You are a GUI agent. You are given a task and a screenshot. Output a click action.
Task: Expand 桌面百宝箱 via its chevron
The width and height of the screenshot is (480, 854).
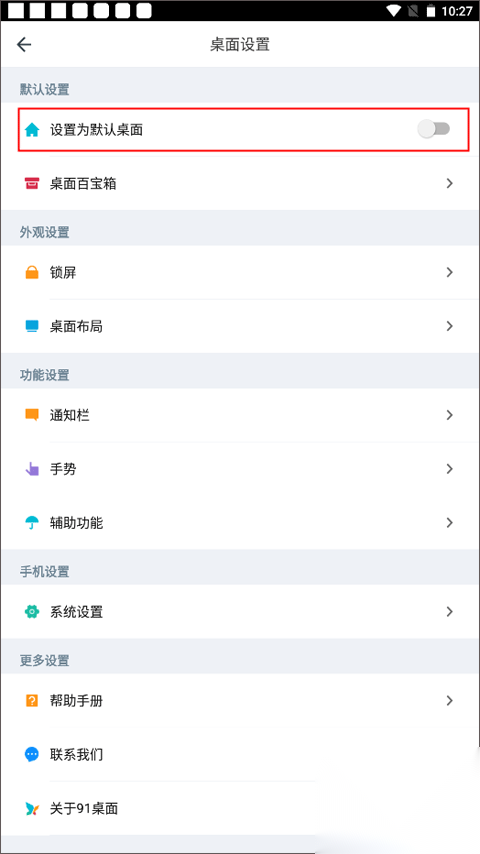449,184
